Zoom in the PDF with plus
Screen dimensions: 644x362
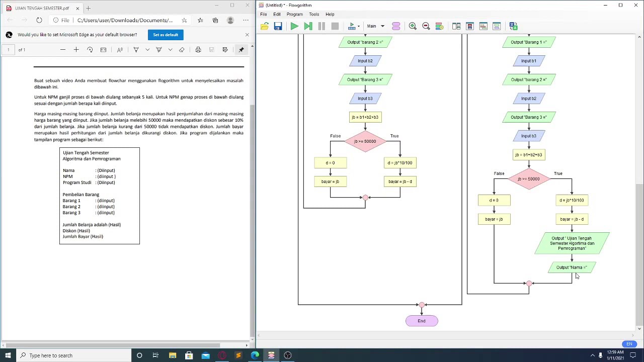pyautogui.click(x=76, y=50)
